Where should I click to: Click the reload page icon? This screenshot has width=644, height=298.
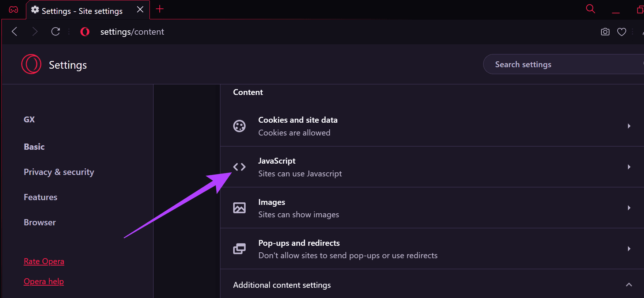[x=56, y=32]
